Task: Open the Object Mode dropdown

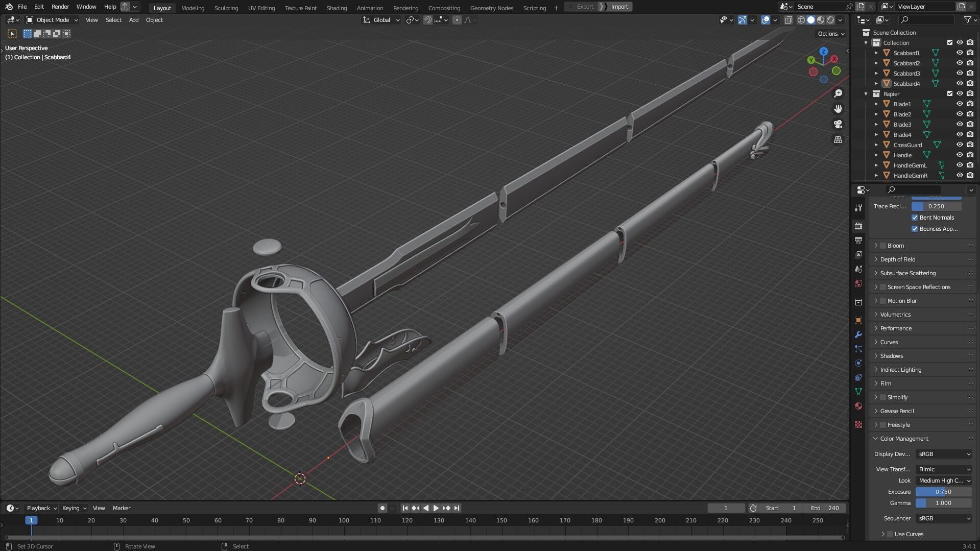Action: (x=52, y=20)
